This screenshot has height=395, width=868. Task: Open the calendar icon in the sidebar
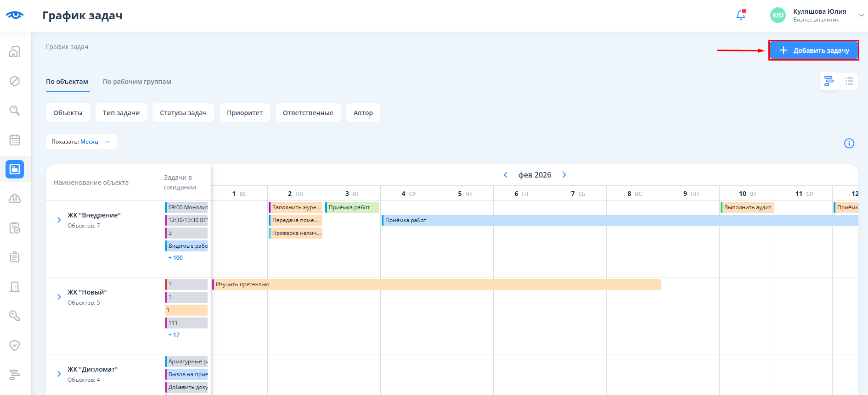15,140
